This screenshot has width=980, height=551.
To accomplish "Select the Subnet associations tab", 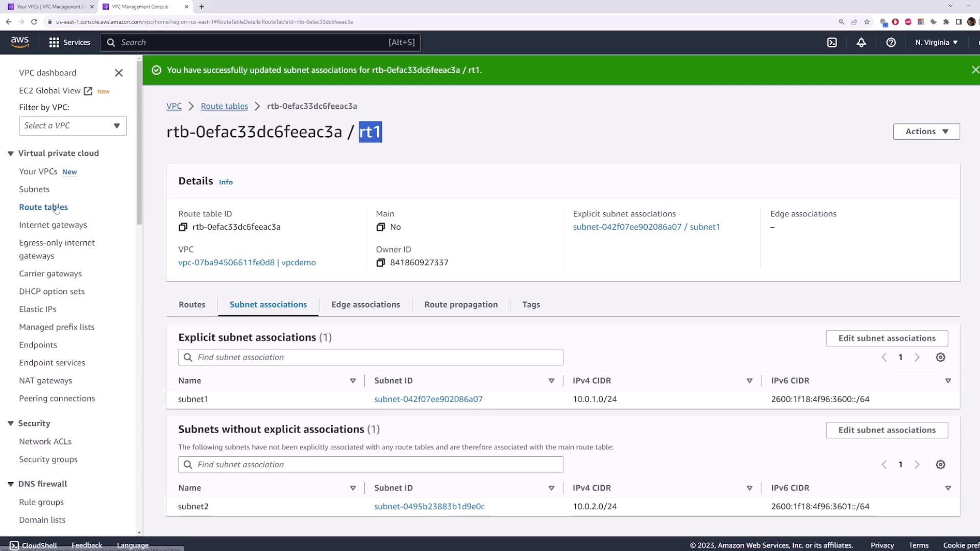I will click(268, 305).
